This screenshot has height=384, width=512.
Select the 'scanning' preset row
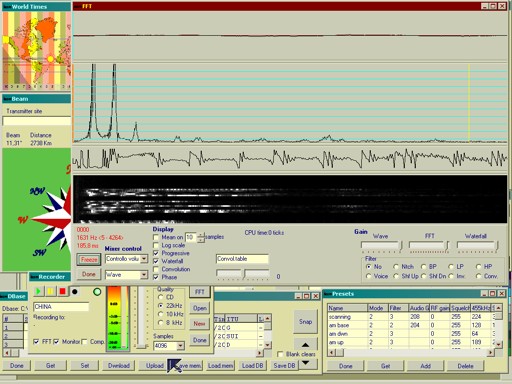[x=410, y=317]
